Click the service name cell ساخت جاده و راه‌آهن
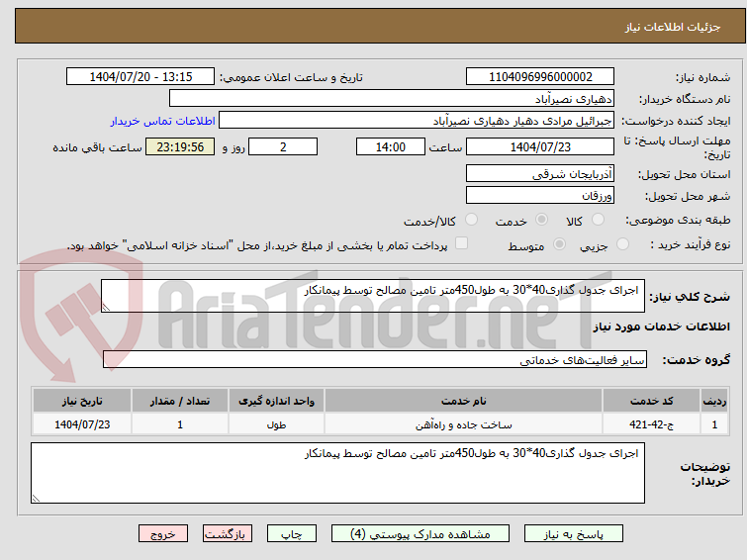The image size is (747, 560). [x=464, y=424]
